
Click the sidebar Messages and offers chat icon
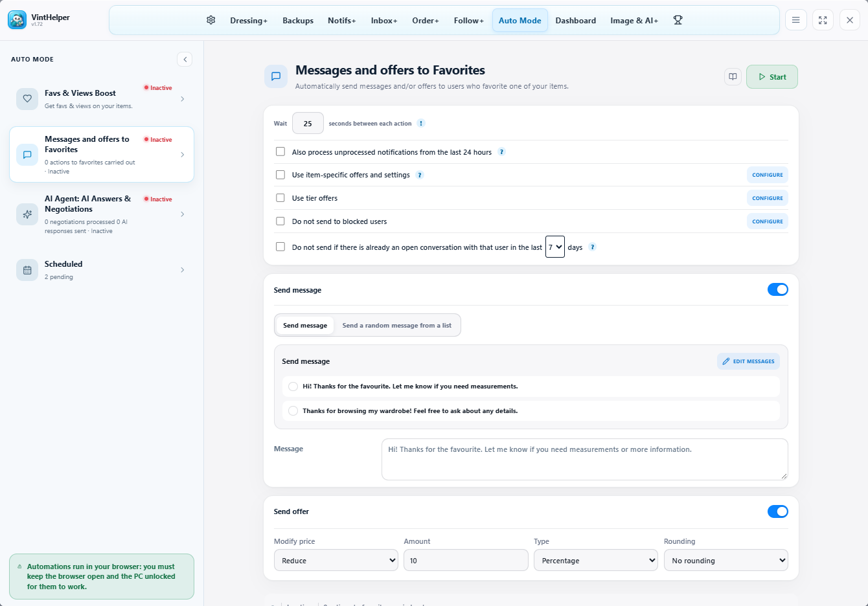(x=27, y=155)
